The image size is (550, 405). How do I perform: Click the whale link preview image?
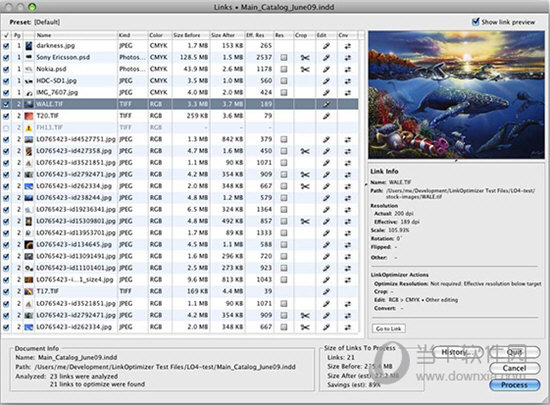(456, 95)
